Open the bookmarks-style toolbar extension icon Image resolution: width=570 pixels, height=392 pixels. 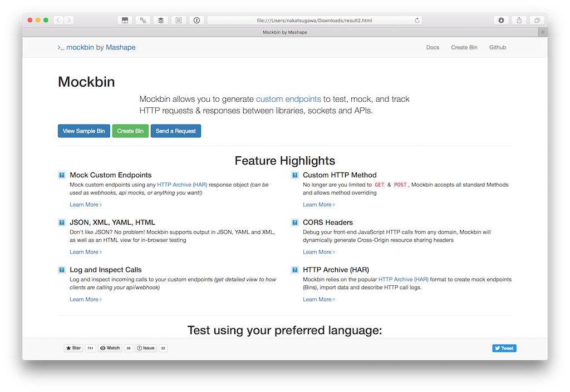pos(125,21)
